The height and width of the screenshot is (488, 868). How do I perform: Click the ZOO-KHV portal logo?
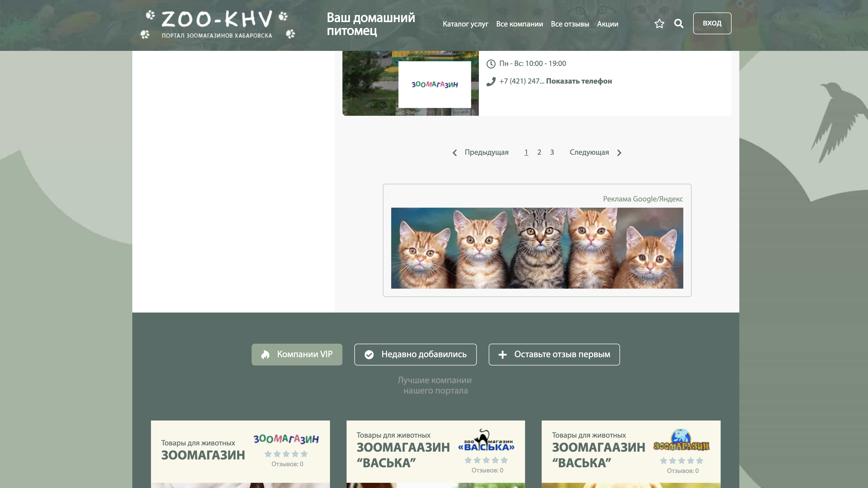click(x=218, y=24)
